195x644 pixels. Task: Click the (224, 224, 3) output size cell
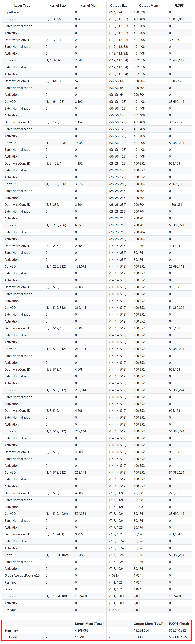pyautogui.click(x=118, y=12)
